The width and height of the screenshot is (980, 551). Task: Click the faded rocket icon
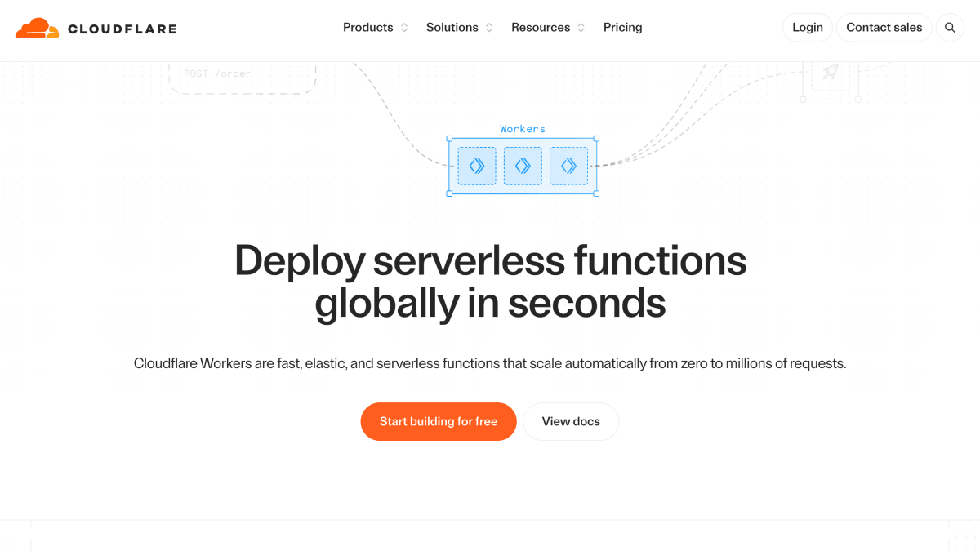click(831, 72)
